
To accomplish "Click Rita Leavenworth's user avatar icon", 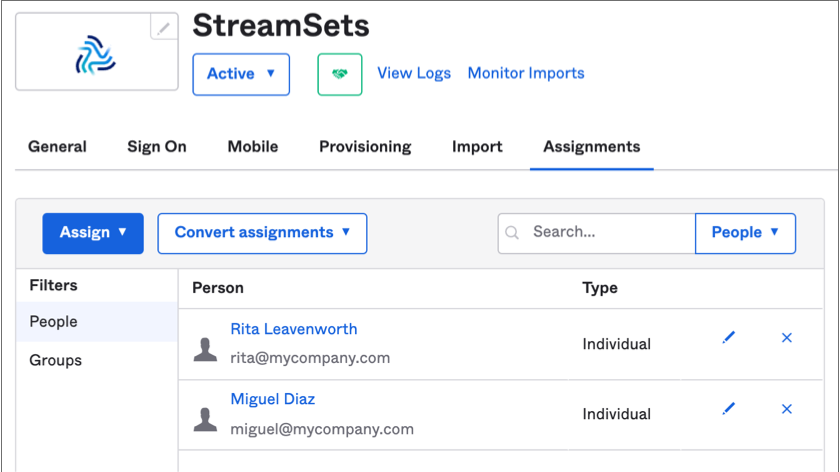I will pos(205,350).
